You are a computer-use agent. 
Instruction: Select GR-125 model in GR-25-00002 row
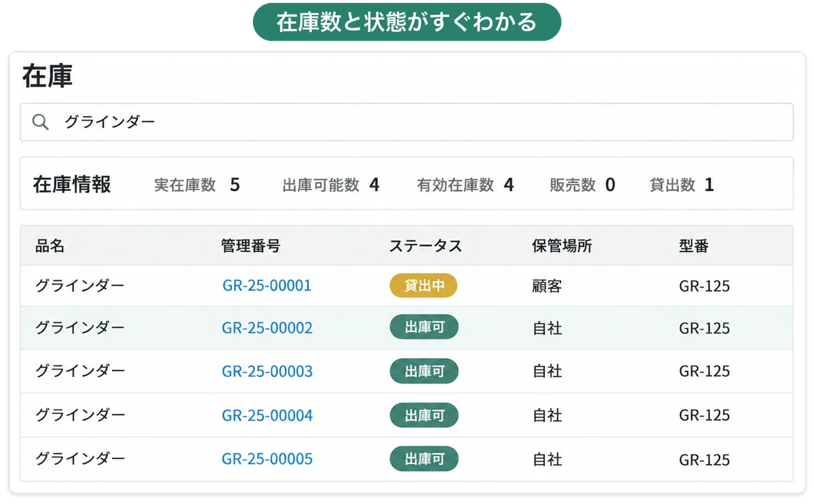click(704, 328)
